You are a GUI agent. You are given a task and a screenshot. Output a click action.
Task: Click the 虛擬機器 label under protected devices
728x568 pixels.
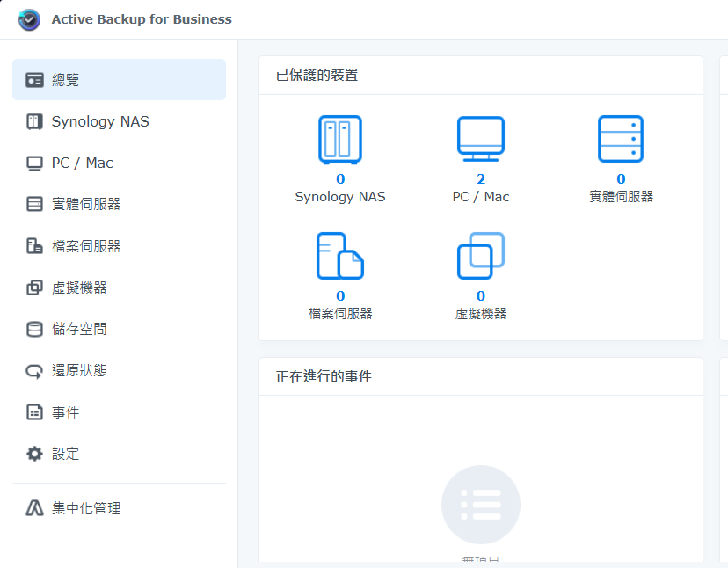(481, 314)
